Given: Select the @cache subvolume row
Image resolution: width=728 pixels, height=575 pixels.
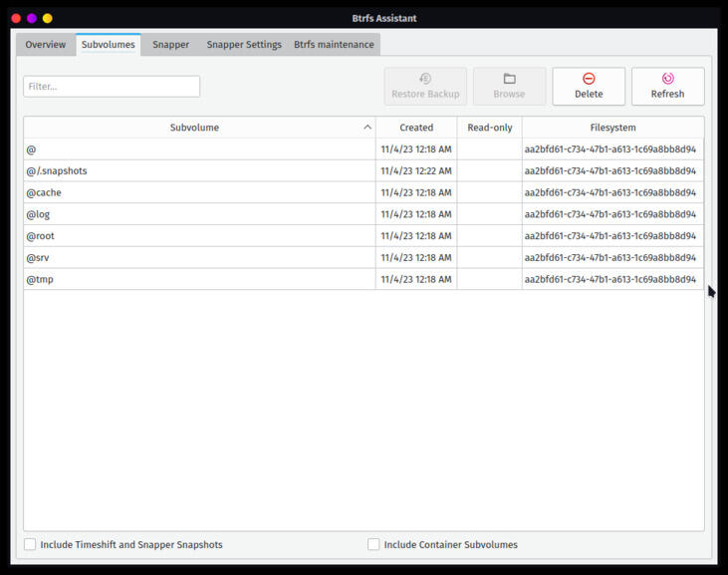Looking at the screenshot, I should [x=364, y=192].
